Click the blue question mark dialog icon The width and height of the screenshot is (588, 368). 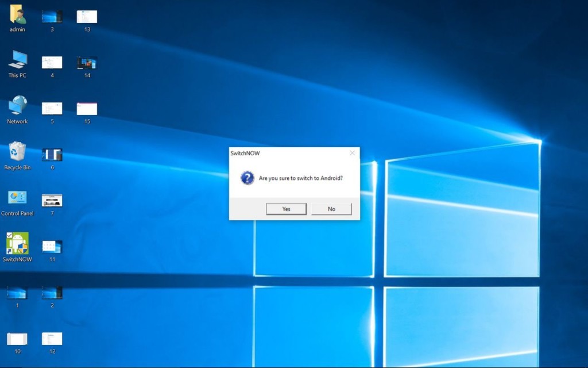click(247, 178)
